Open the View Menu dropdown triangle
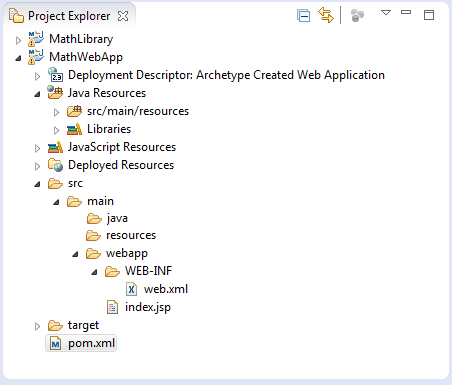Viewport: 452px width, 385px height. [386, 13]
